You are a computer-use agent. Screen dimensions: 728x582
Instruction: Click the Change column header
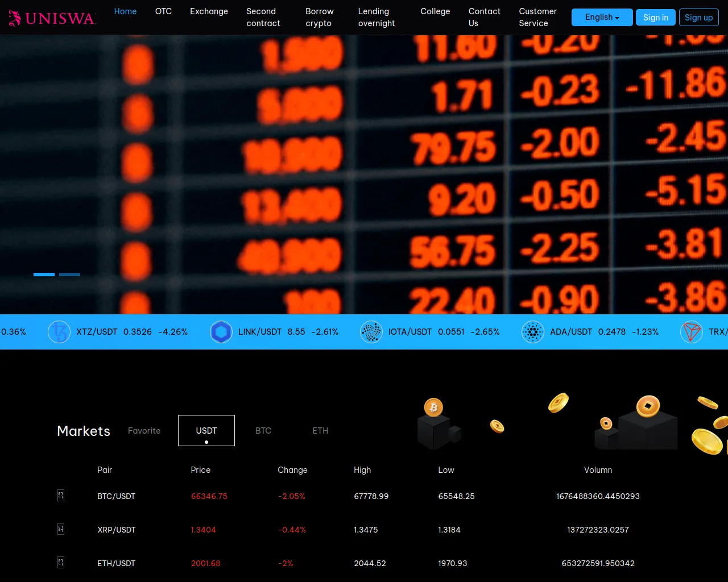point(292,470)
